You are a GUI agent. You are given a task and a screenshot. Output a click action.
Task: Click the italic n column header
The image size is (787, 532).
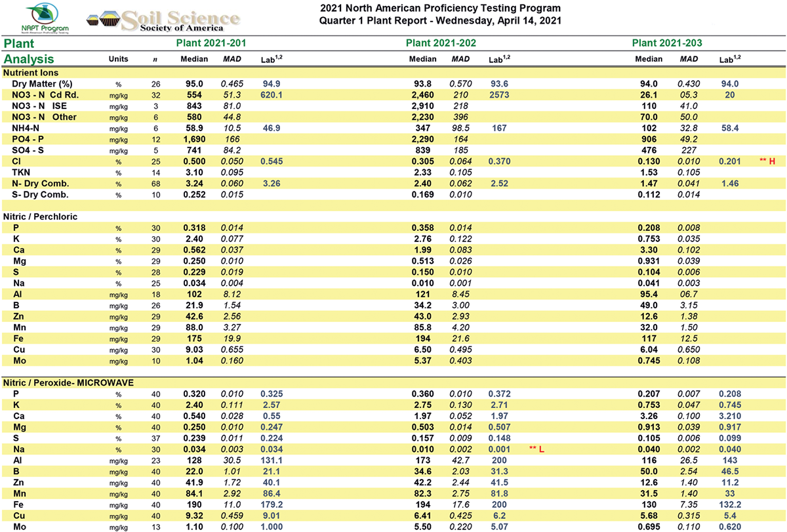(x=155, y=59)
